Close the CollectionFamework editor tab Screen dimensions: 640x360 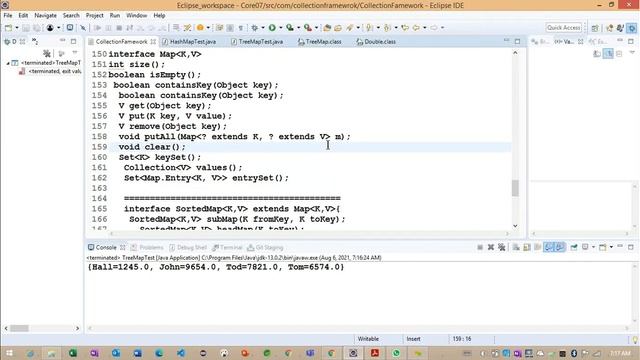(153, 42)
